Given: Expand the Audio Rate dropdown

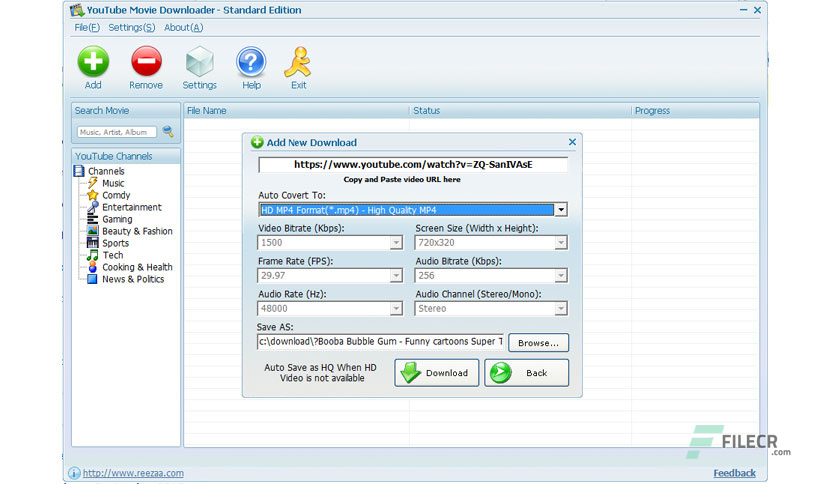Looking at the screenshot, I should coord(396,309).
